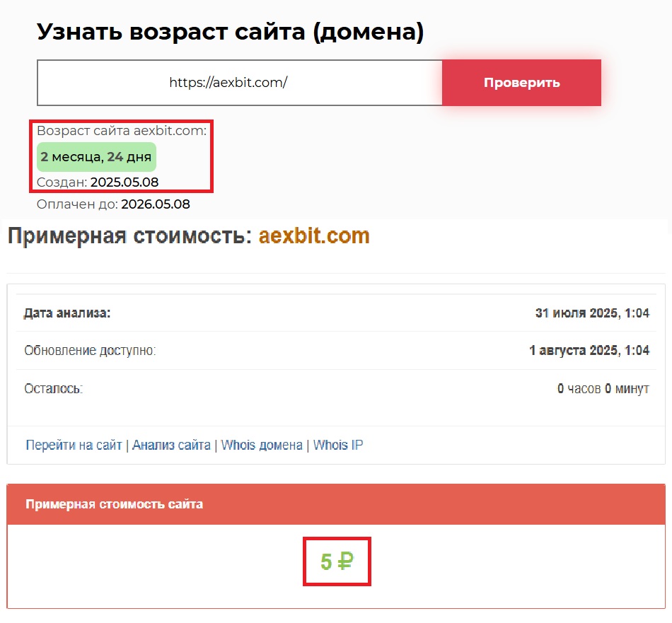672x623 pixels.
Task: Click the Оплачен до date 2026.05.08
Action: [156, 204]
